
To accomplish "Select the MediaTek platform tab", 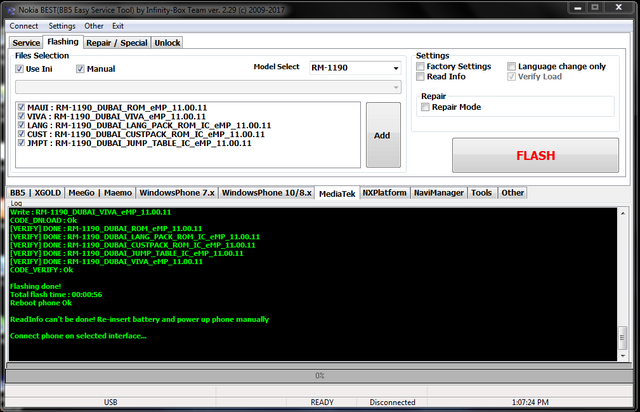I will (337, 194).
